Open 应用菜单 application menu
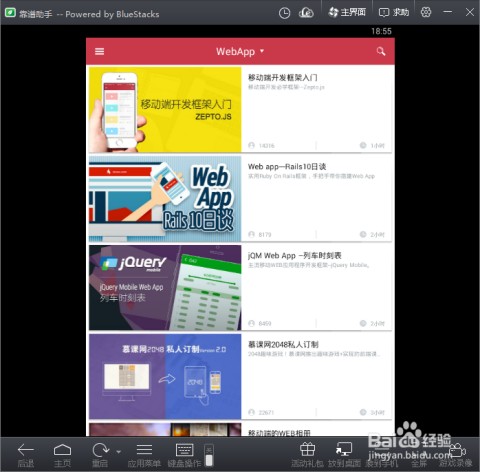The image size is (480, 472). (144, 455)
